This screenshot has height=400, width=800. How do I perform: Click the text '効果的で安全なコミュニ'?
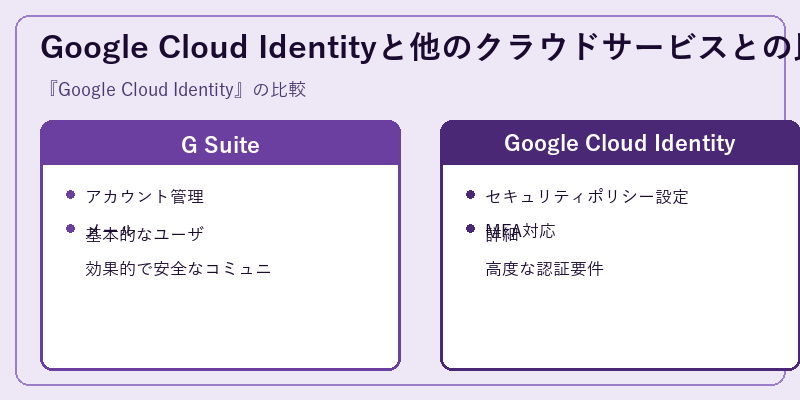tap(178, 269)
